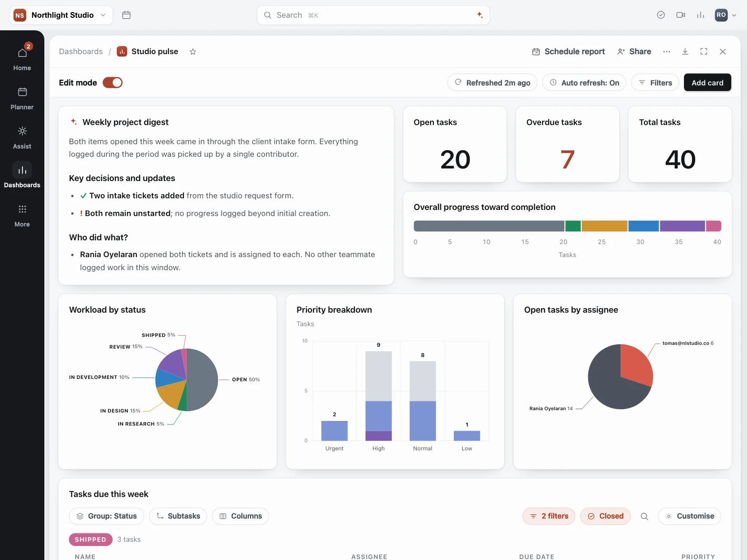Click the Total tasks value 40
This screenshot has height=560, width=747.
coord(680,159)
